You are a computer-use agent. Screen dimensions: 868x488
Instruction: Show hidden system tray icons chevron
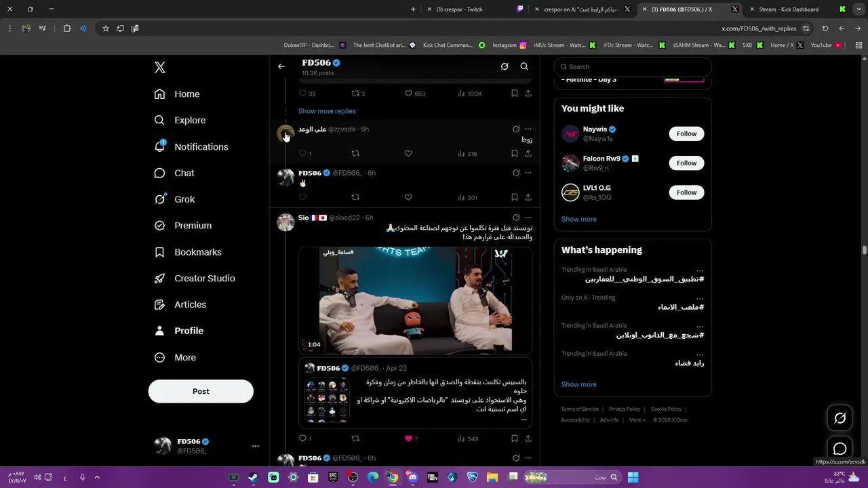coord(97,477)
